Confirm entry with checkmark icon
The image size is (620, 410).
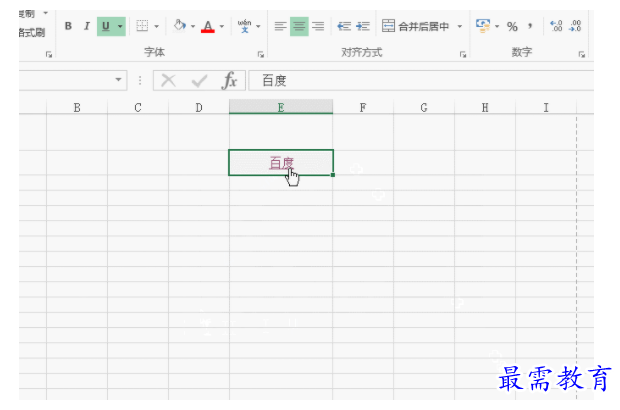point(199,81)
